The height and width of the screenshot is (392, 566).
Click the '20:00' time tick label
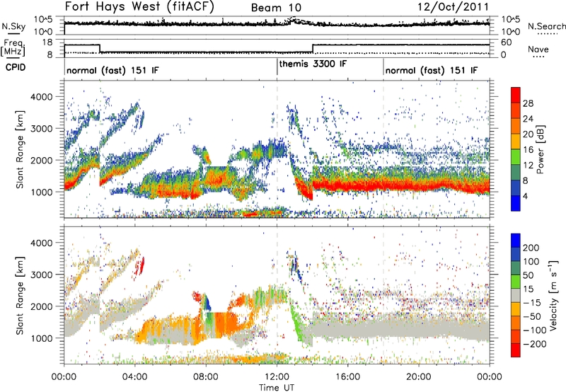pos(418,377)
